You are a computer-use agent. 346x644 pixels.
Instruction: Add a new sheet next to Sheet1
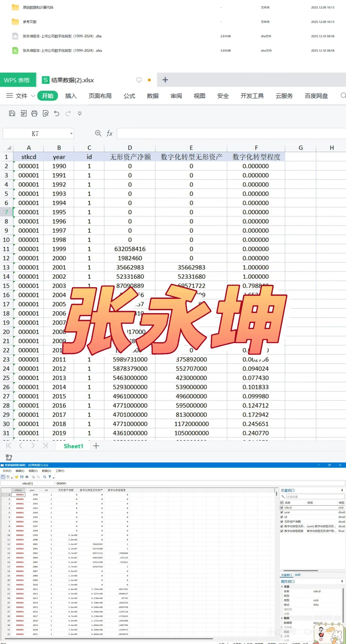(96, 446)
